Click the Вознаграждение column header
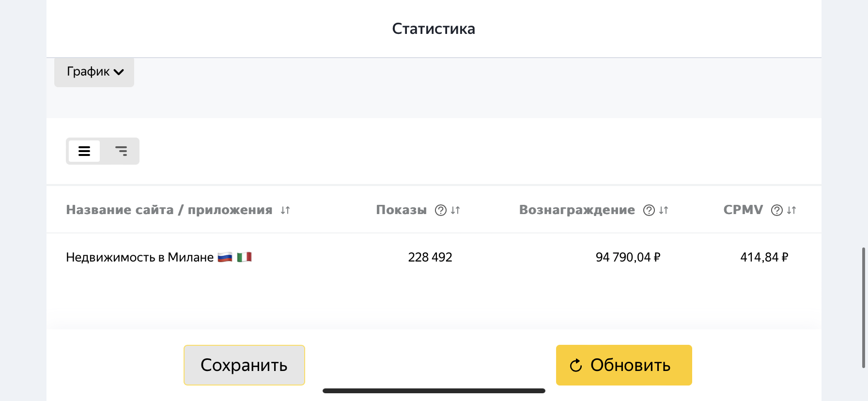 tap(577, 210)
